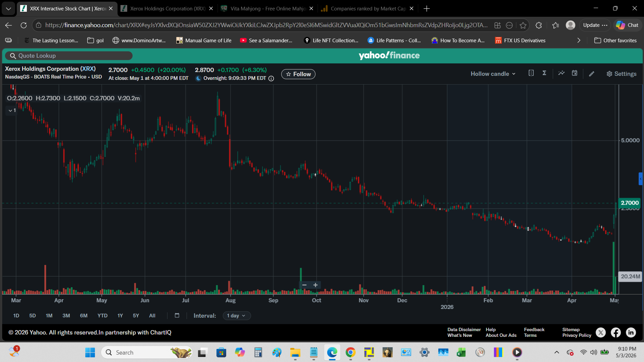Expand the blue side panel handle
Viewport: 644px width, 362px height.
click(x=640, y=179)
